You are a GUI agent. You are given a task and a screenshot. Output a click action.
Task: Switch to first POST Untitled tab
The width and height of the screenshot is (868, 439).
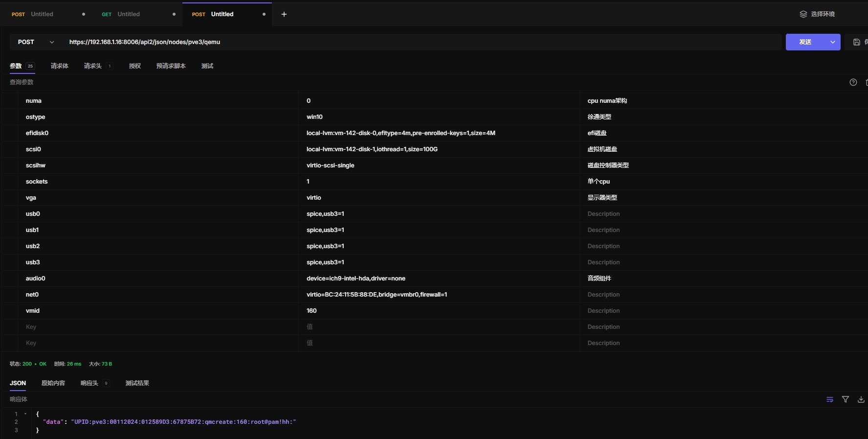pyautogui.click(x=42, y=14)
